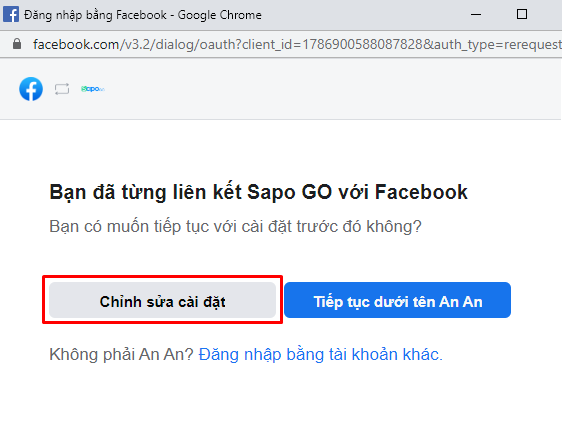
Task: Click the 'Không phải An An?' text
Action: point(122,355)
